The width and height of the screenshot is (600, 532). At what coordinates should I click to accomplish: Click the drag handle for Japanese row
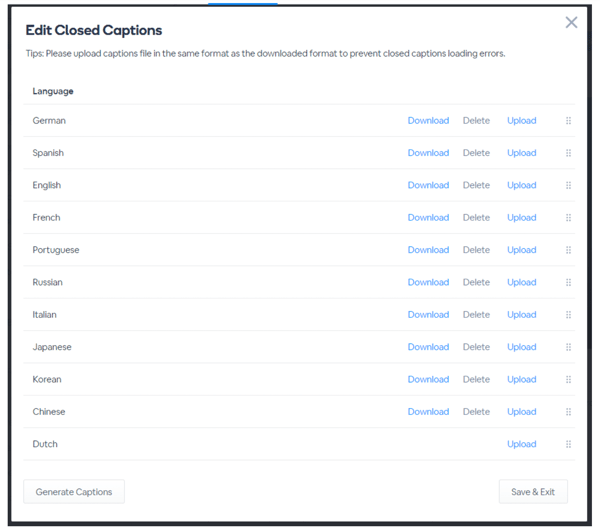568,347
